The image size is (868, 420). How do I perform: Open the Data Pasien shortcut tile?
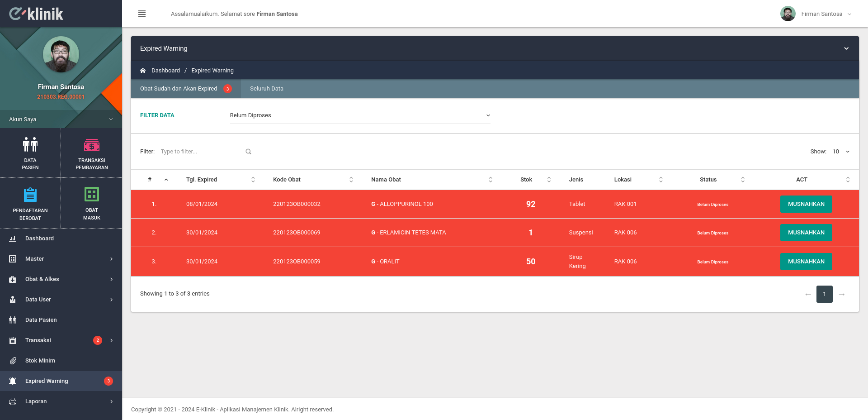[30, 153]
